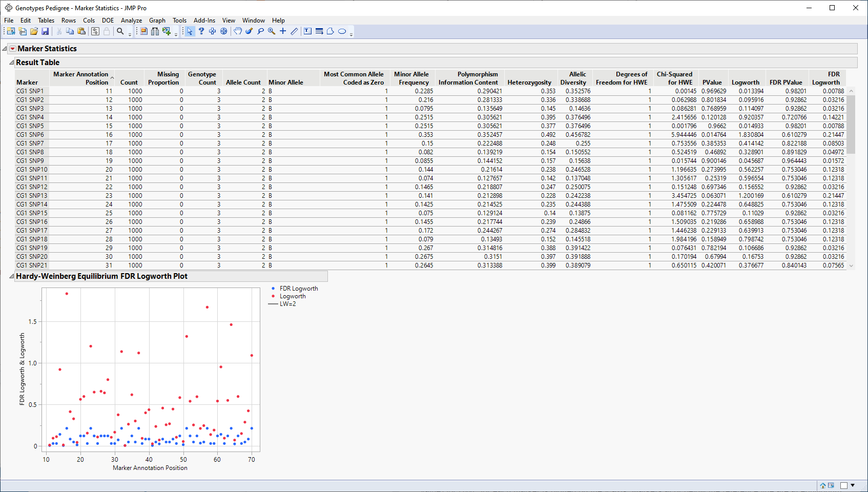This screenshot has height=492, width=868.
Task: Choose the Magnifier zoom tool
Action: click(x=272, y=31)
